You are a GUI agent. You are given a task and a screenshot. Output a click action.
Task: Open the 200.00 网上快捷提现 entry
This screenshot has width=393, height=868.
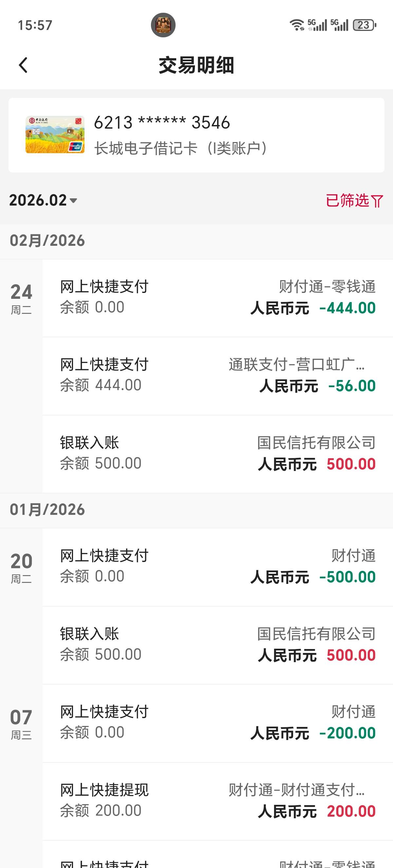217,801
